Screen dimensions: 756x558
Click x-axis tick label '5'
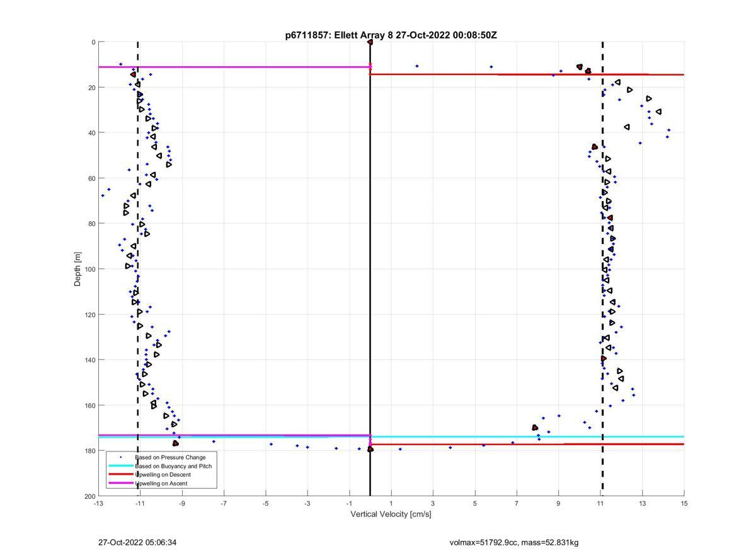coord(475,504)
